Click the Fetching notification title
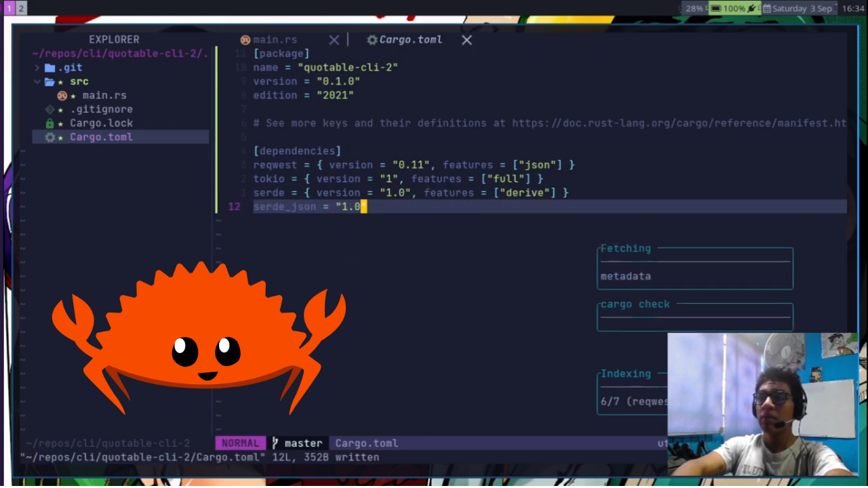This screenshot has width=868, height=488. [625, 249]
